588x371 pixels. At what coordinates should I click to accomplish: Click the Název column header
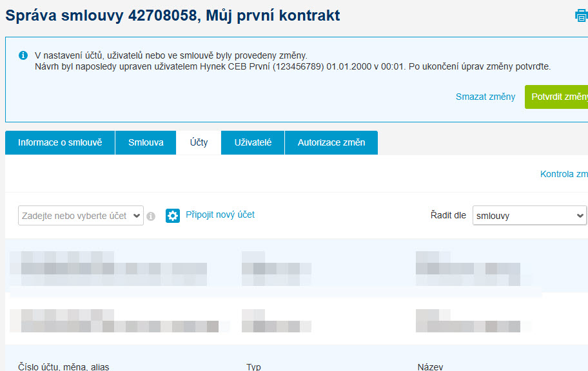[x=430, y=366]
